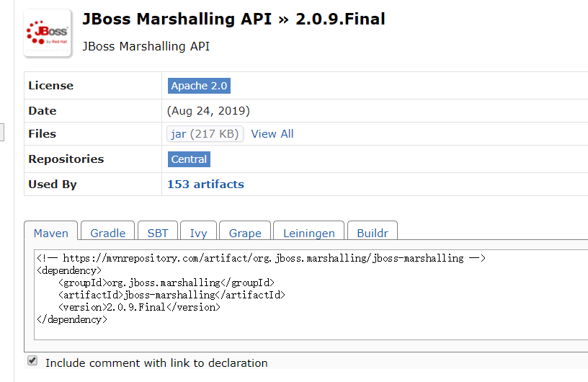Show the Grape dependency tab
The image size is (588, 382).
click(x=245, y=233)
